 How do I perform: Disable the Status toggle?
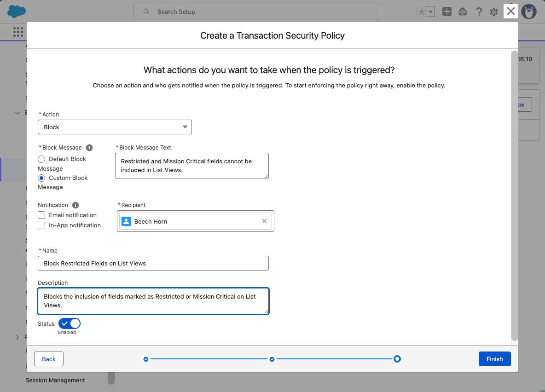[69, 323]
